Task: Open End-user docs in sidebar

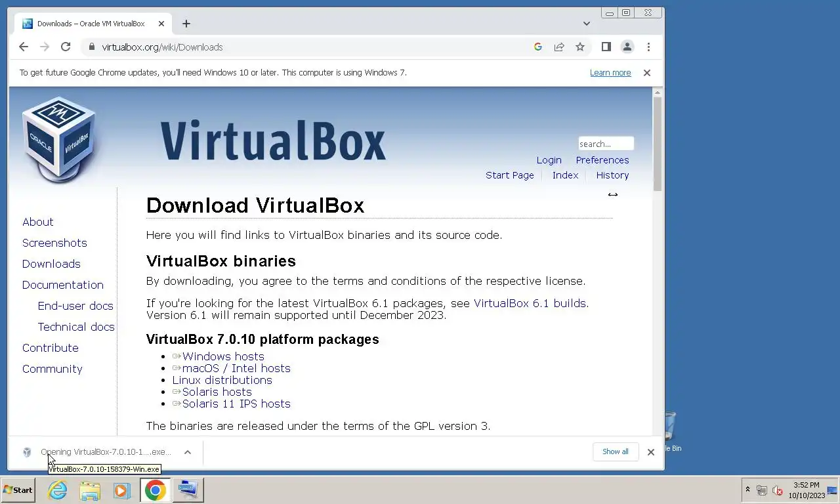Action: click(x=75, y=306)
